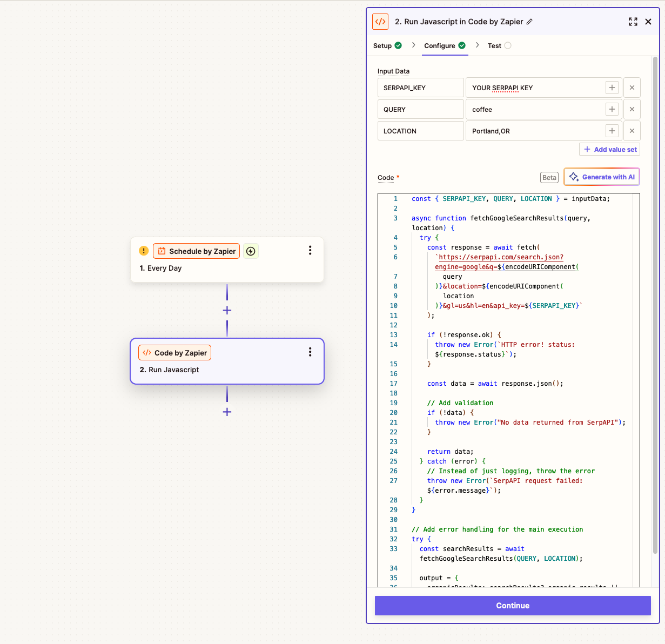The height and width of the screenshot is (644, 665).
Task: Click the Beta badge
Action: pos(549,177)
